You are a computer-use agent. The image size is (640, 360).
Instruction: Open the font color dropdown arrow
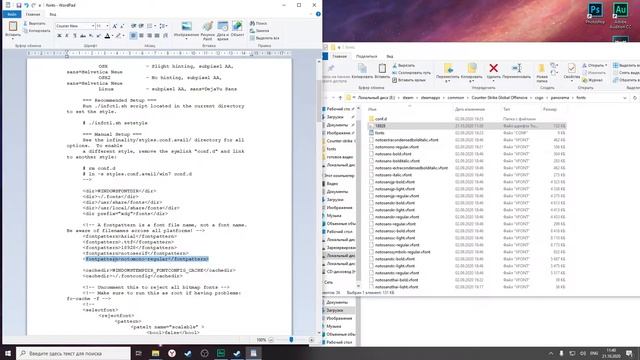(x=112, y=36)
